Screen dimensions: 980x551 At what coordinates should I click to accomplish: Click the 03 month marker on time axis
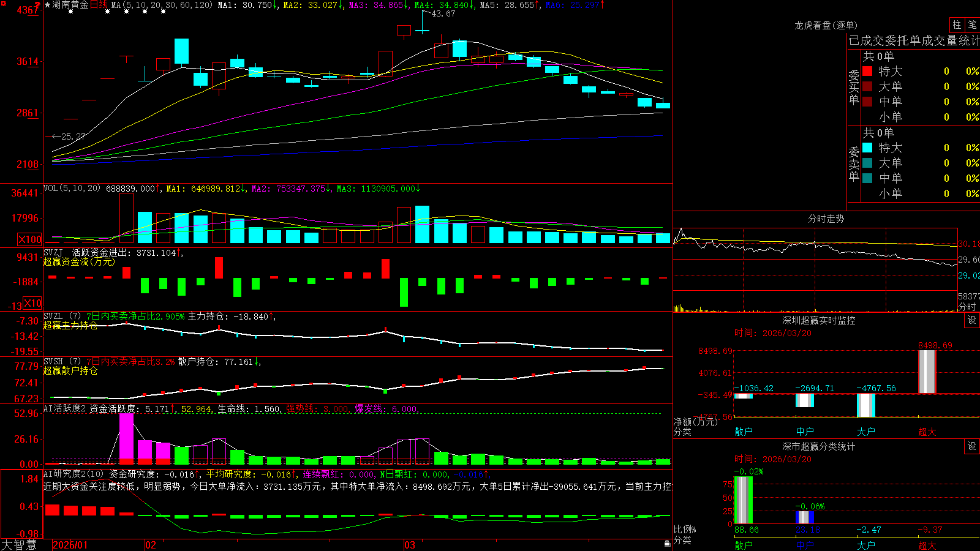[410, 545]
